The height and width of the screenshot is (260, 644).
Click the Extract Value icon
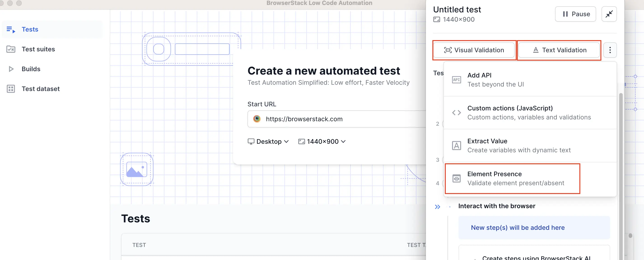click(x=456, y=146)
